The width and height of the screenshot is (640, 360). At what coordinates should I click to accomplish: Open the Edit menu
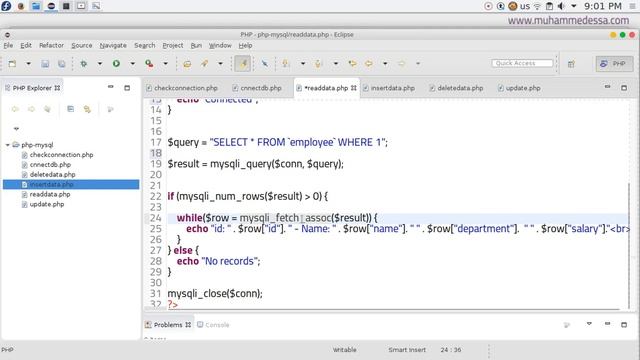(x=26, y=45)
